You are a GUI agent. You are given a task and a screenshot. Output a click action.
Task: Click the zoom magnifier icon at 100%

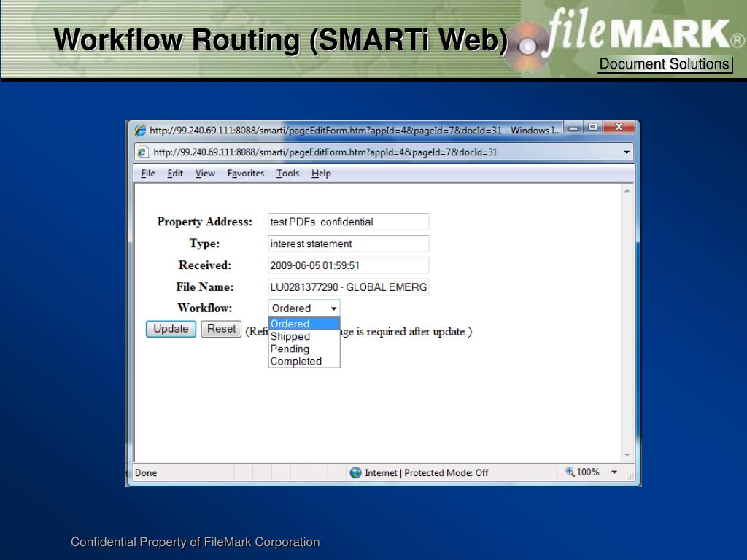[x=570, y=472]
